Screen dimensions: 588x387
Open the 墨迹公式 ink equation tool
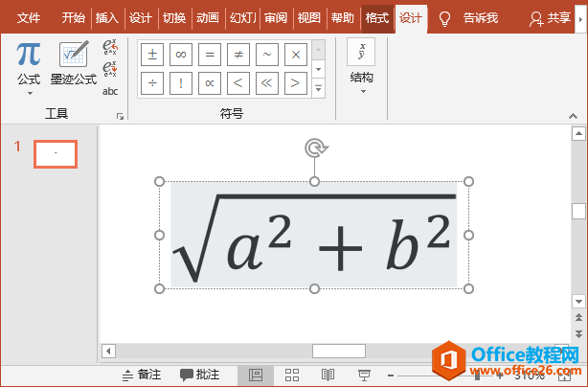tap(74, 63)
